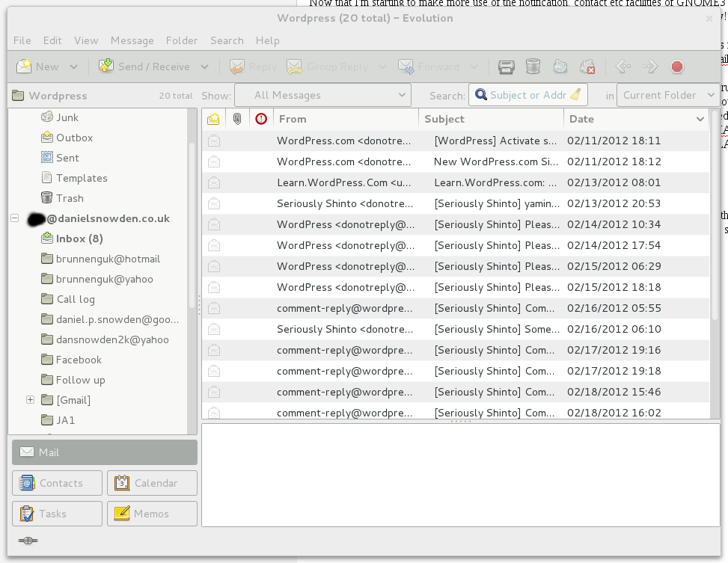Image resolution: width=728 pixels, height=563 pixels.
Task: Start a Send / Receive operation
Action: pyautogui.click(x=147, y=66)
